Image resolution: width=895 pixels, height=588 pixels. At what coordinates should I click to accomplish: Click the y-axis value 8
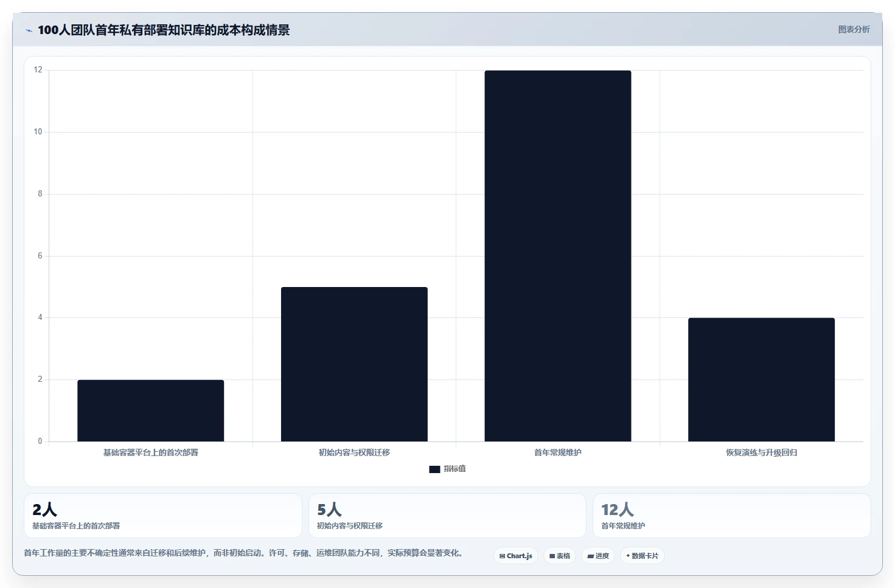[40, 194]
